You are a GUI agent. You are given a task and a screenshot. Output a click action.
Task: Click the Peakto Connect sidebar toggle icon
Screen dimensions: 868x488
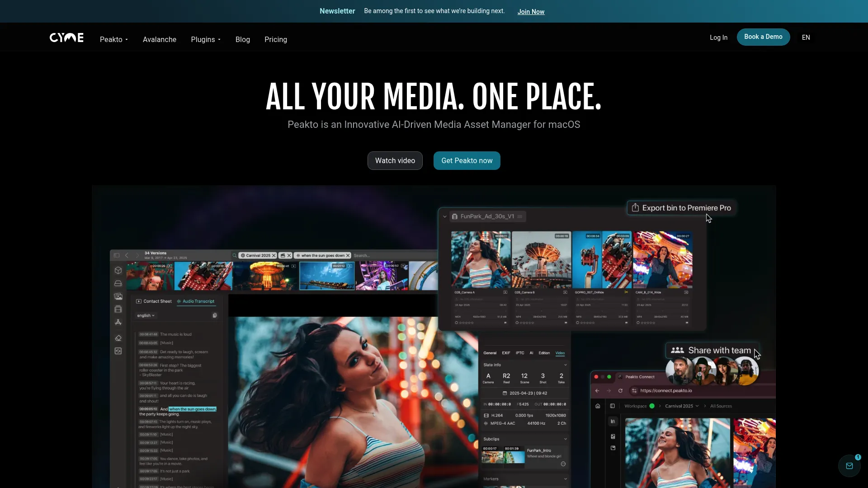(613, 406)
